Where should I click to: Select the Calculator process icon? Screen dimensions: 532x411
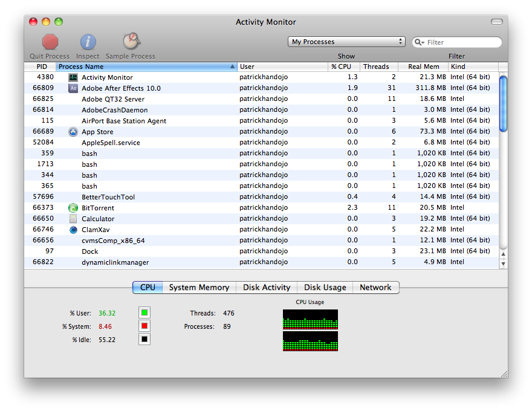(x=73, y=218)
